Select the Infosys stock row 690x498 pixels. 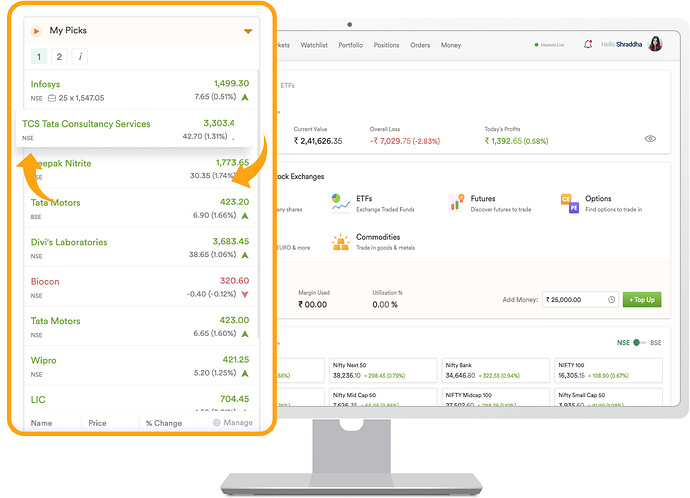(141, 90)
